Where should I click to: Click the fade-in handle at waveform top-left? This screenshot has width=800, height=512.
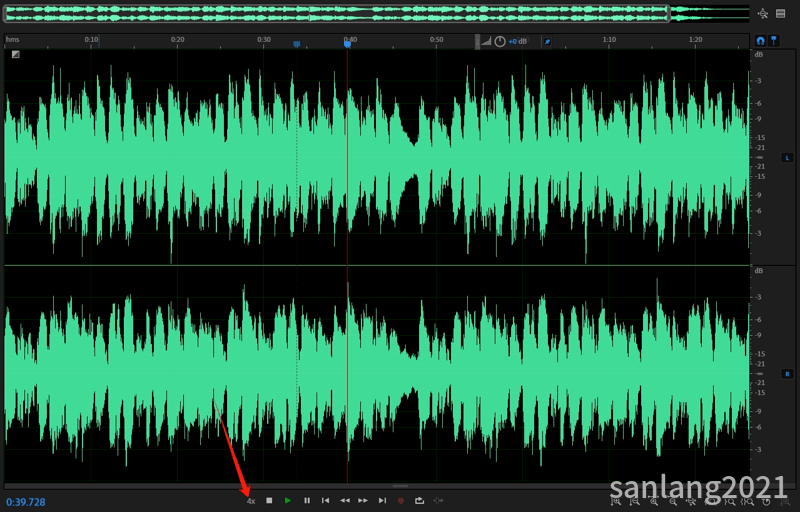pos(16,55)
